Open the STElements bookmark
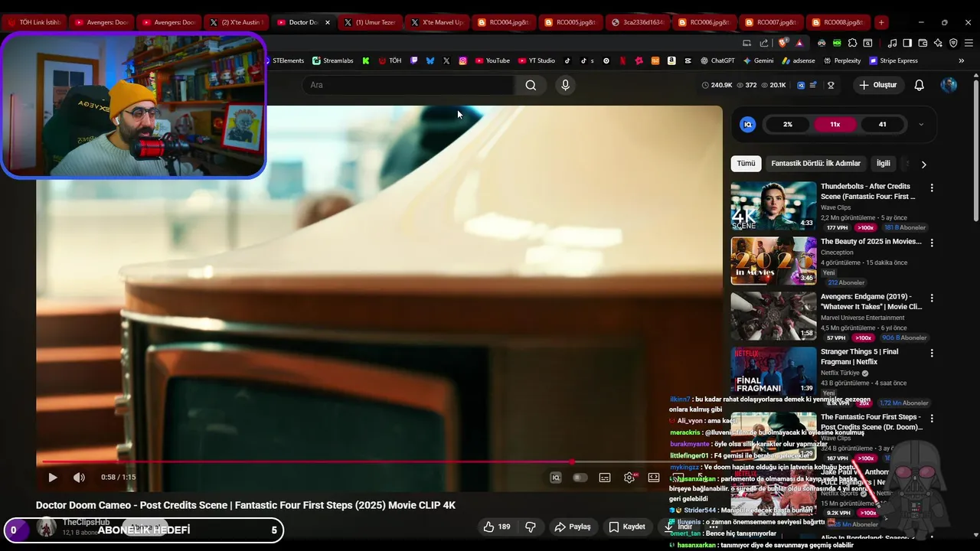Image resolution: width=980 pixels, height=551 pixels. (x=284, y=60)
